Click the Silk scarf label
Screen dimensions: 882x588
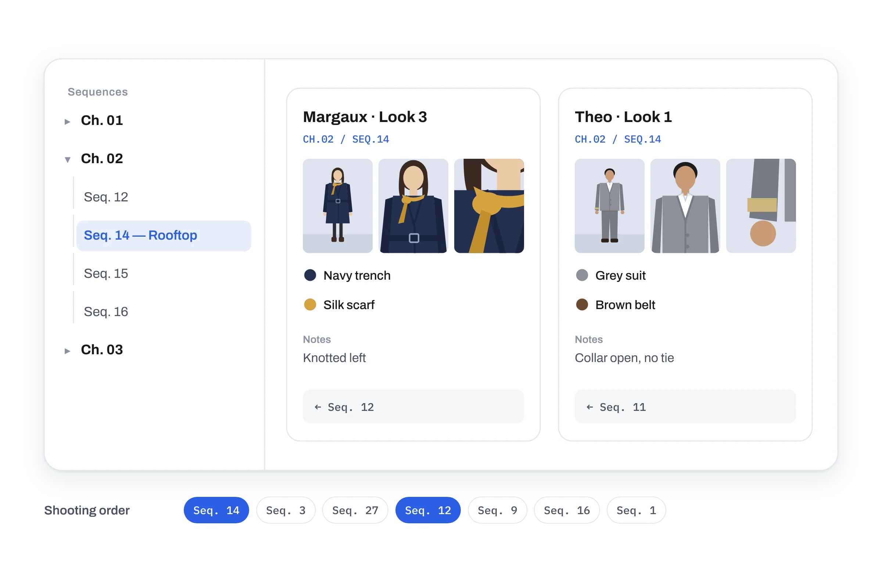click(349, 305)
